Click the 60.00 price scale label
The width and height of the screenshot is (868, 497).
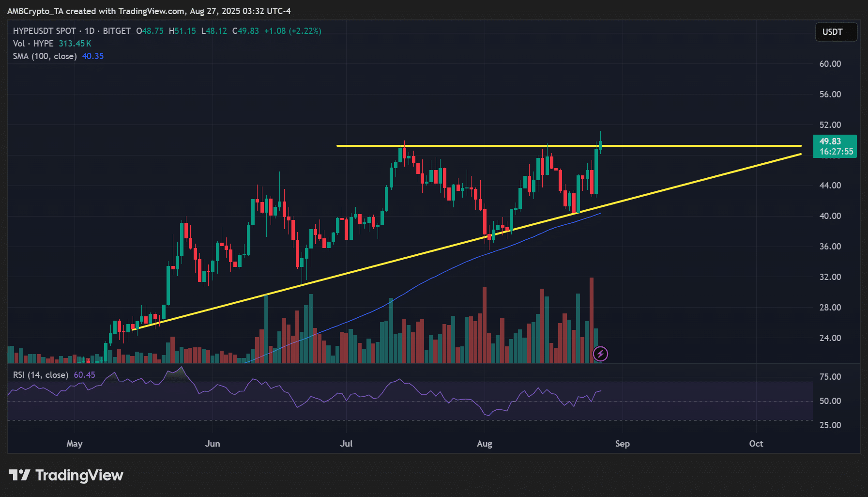pyautogui.click(x=830, y=64)
